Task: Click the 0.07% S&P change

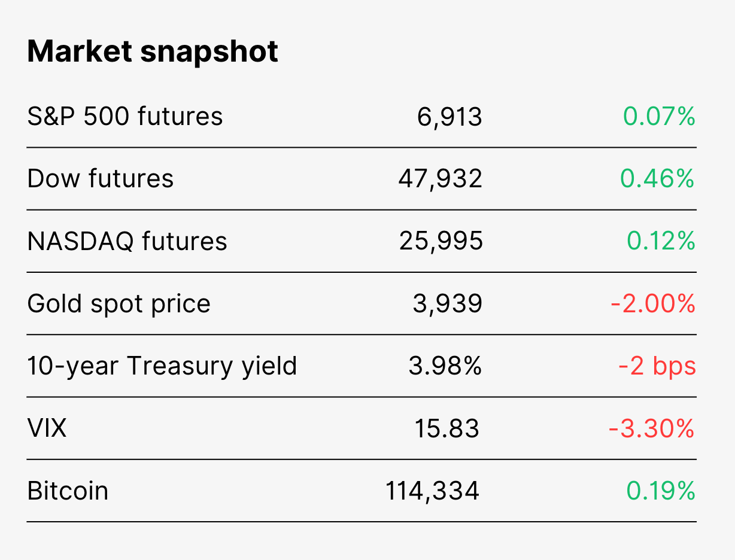Action: (660, 116)
